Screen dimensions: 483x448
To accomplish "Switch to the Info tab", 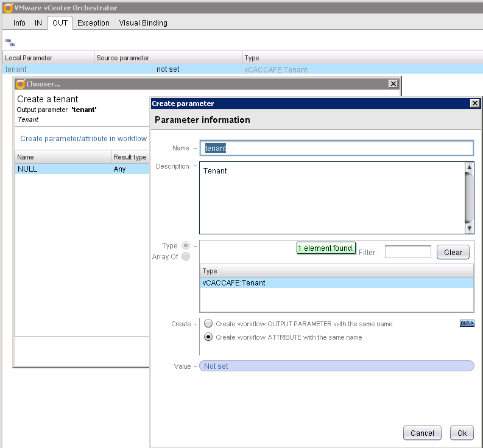I will pos(19,23).
